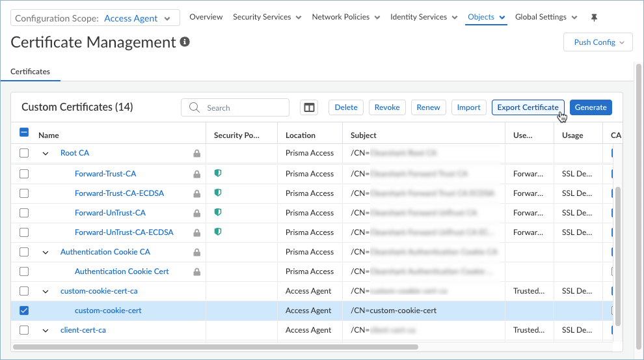Toggle the select-all checkbox in header
Image resolution: width=644 pixels, height=360 pixels.
pyautogui.click(x=24, y=132)
